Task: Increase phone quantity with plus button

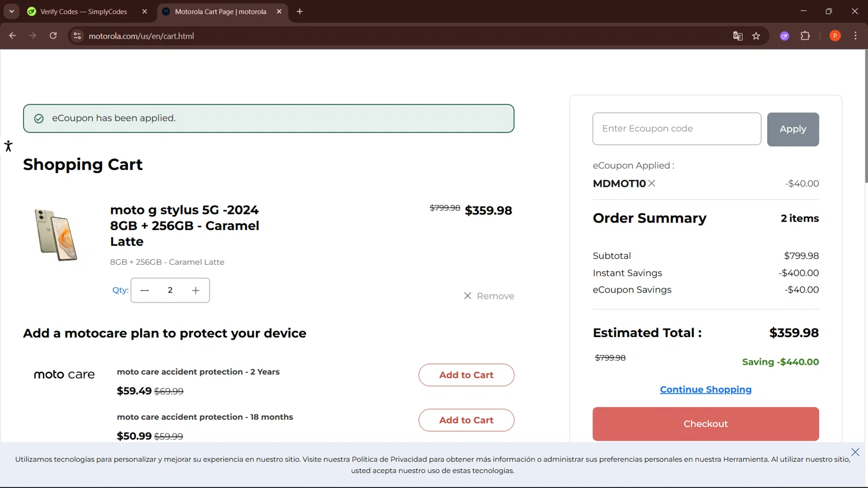Action: click(196, 290)
